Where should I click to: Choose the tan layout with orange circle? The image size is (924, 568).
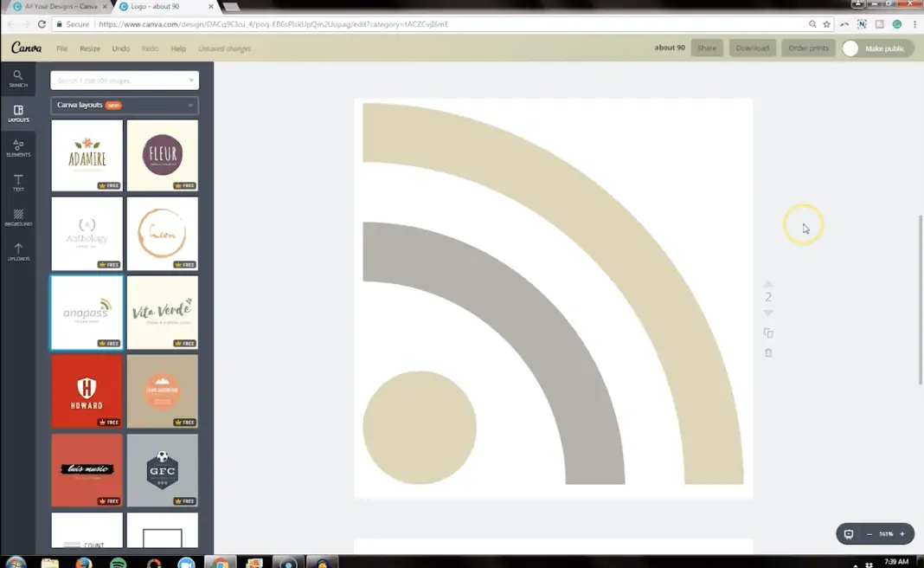[x=162, y=391]
